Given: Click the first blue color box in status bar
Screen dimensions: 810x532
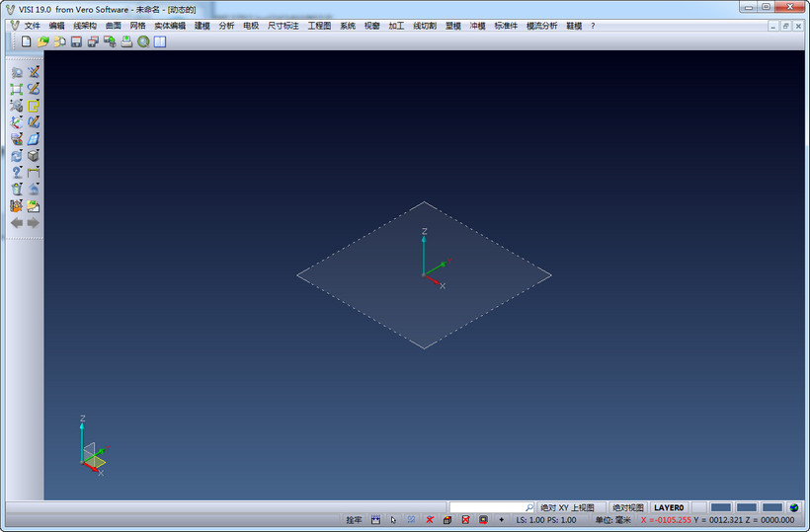Looking at the screenshot, I should pyautogui.click(x=720, y=507).
